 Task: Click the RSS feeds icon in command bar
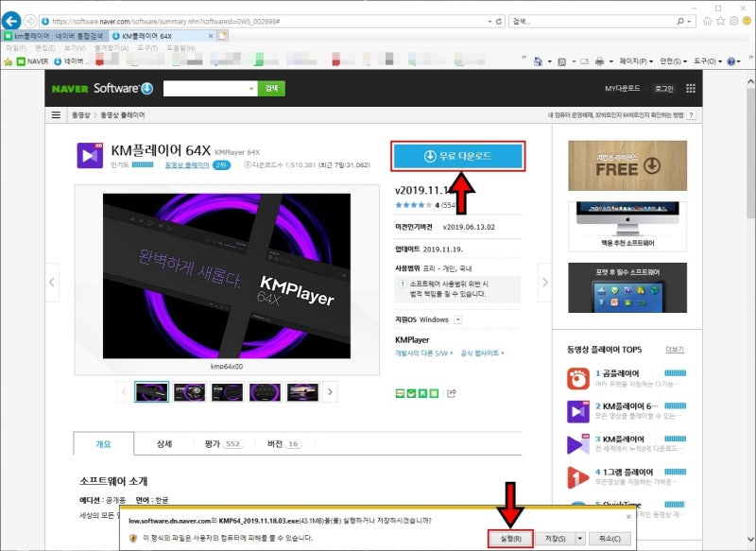click(x=561, y=61)
